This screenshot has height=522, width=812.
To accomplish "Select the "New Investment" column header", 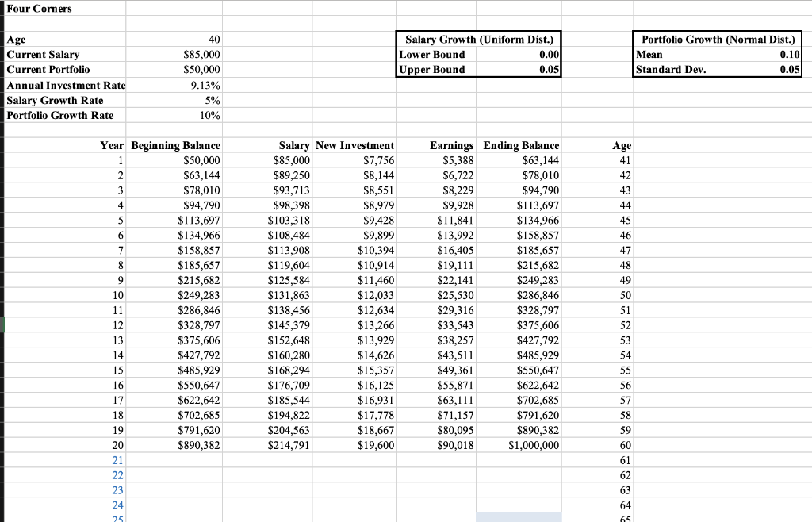I will tap(355, 145).
